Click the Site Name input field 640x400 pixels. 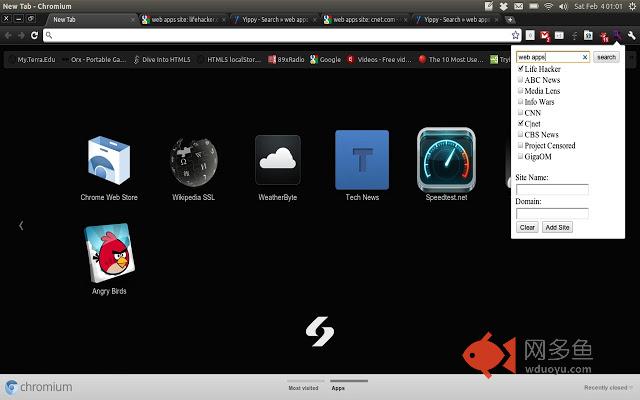tap(552, 189)
